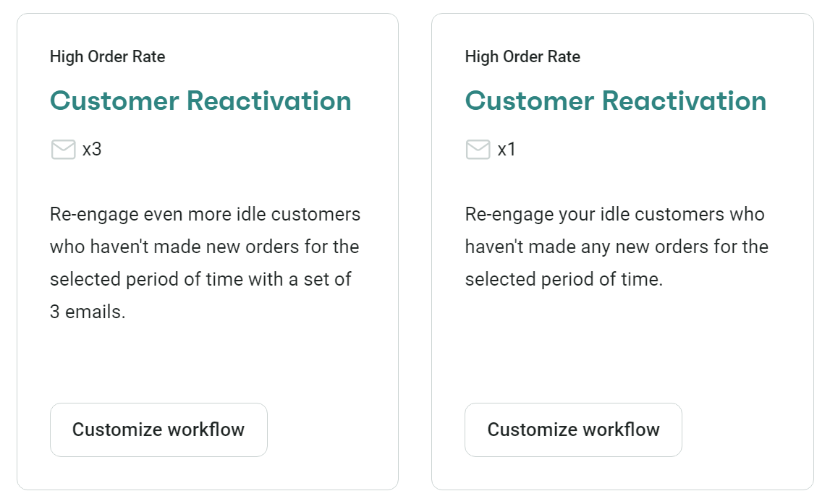Click the mail symbol in the single-email workflow

(x=478, y=149)
